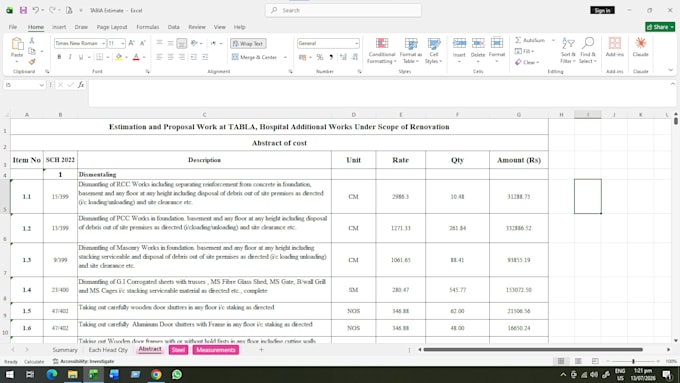This screenshot has height=383, width=680.
Task: Toggle Underline formatting
Action: point(81,57)
